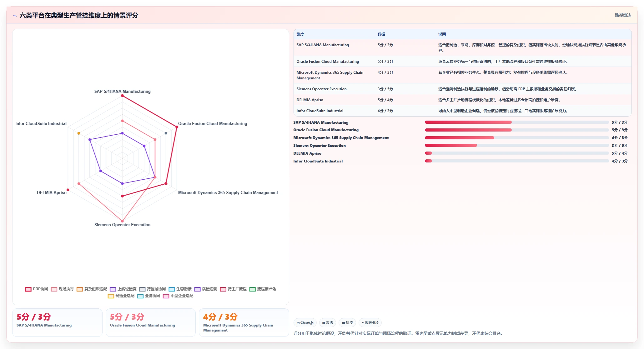Viewport: 644px width, 349px height.
Task: Click the Siemens Opcenter Execution radar axis label
Action: click(122, 225)
